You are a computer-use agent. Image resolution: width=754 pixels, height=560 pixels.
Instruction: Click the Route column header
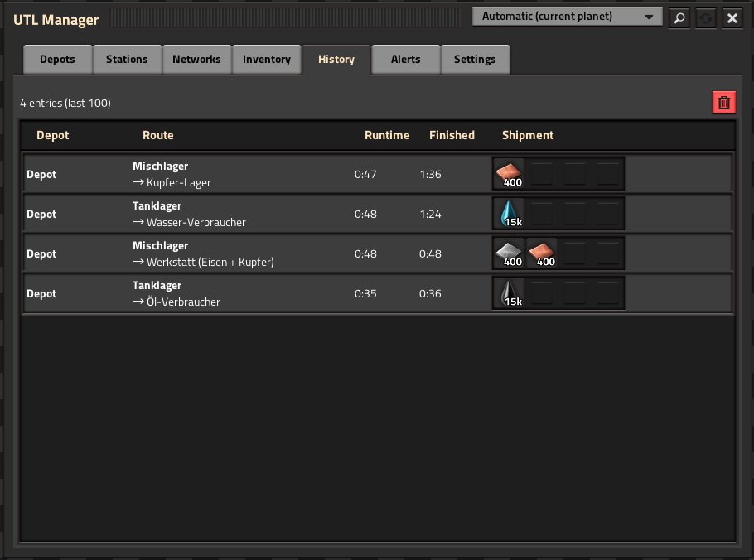click(x=157, y=135)
